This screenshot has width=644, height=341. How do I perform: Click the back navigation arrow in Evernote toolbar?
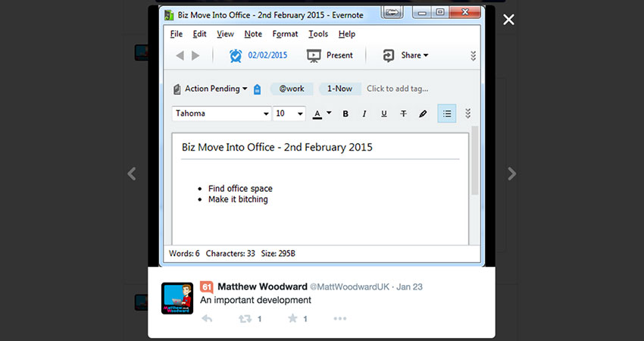pyautogui.click(x=180, y=55)
